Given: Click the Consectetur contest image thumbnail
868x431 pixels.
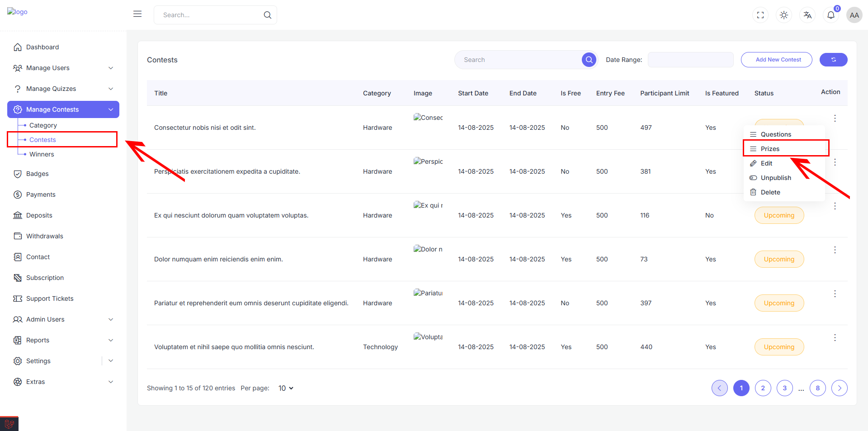Looking at the screenshot, I should coord(428,118).
